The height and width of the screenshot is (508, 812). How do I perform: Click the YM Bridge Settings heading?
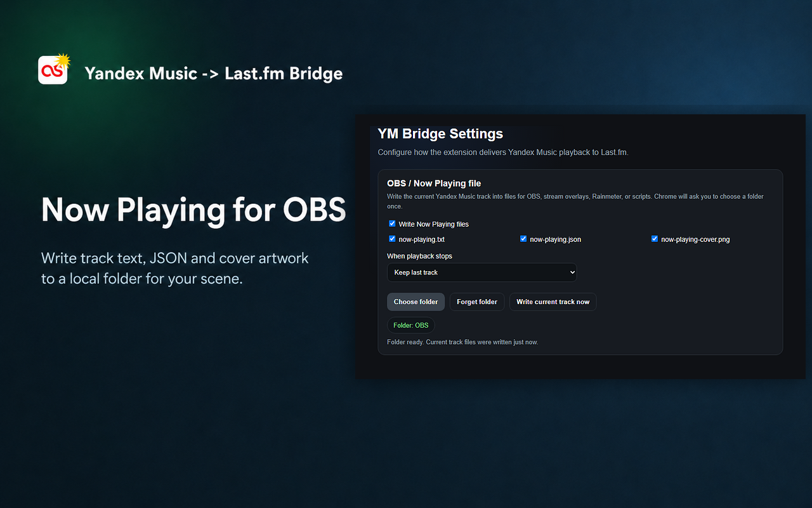pos(440,134)
